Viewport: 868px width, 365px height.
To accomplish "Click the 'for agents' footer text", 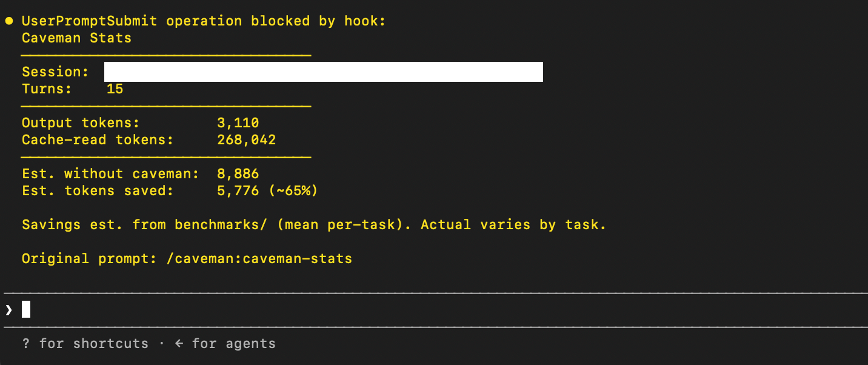I will pos(234,344).
